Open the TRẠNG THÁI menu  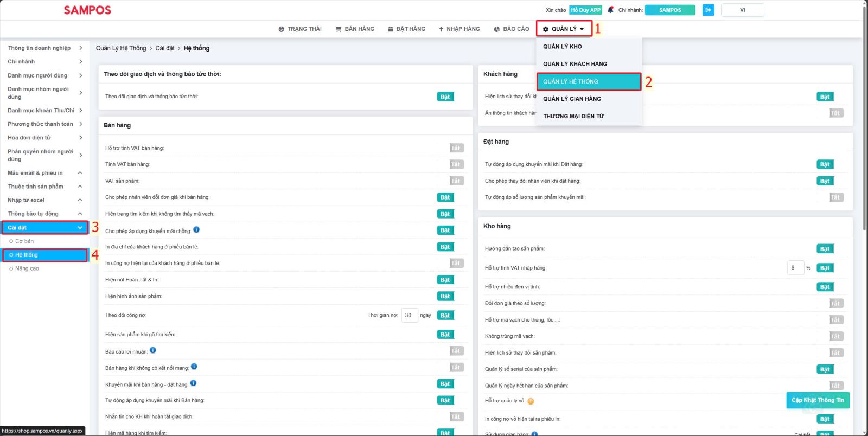coord(300,29)
